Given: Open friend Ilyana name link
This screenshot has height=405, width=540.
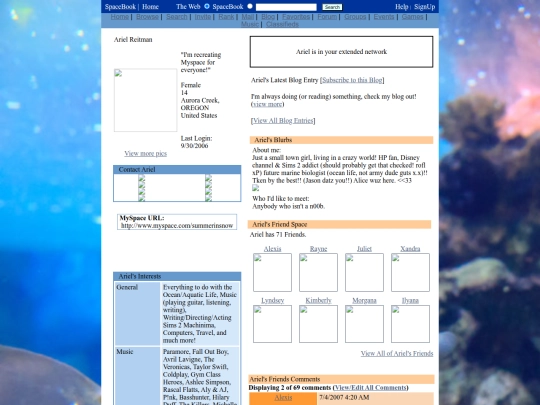Looking at the screenshot, I should click(x=410, y=300).
